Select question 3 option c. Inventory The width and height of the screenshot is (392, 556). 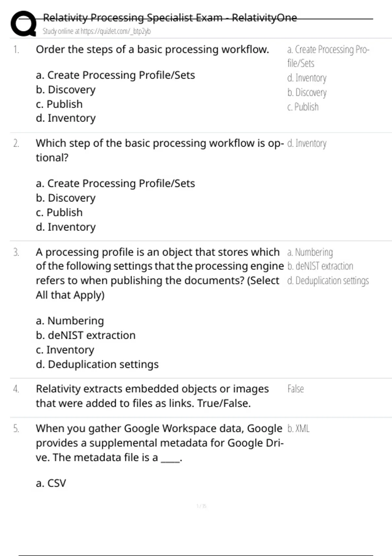pos(65,350)
